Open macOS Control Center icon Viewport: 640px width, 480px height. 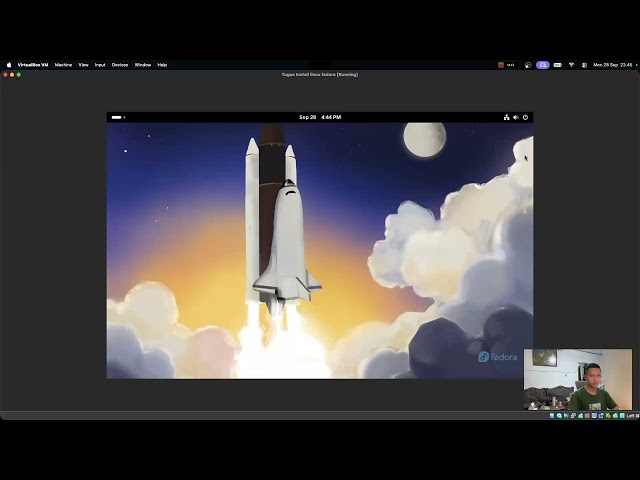584,65
